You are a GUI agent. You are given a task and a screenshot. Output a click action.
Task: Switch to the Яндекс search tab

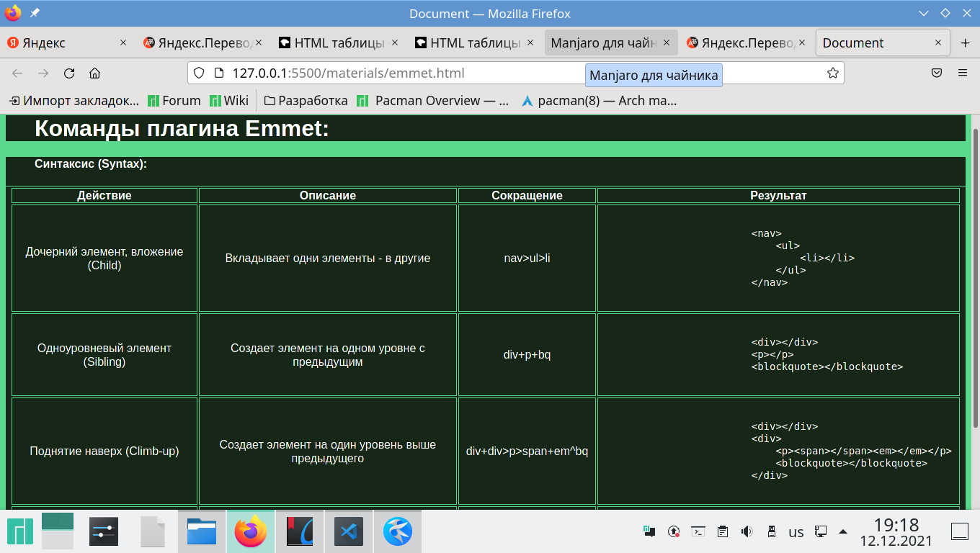pyautogui.click(x=68, y=43)
